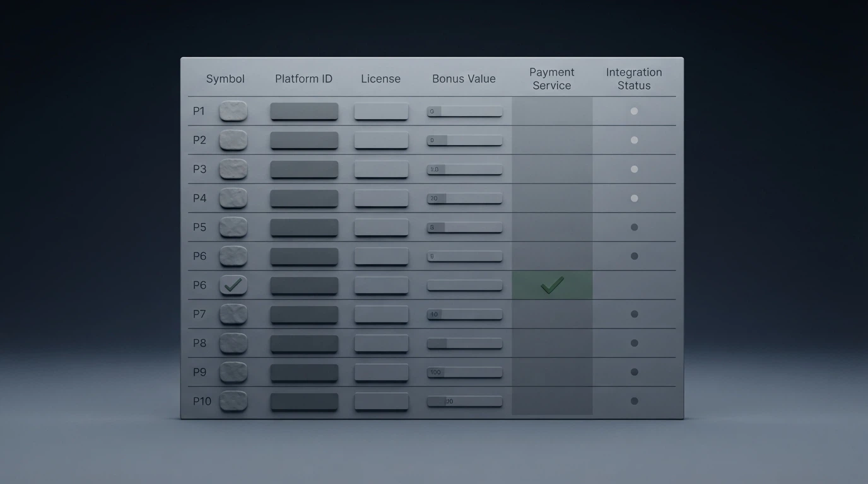The image size is (868, 484).
Task: Select the Integration Status dot for P4
Action: pyautogui.click(x=634, y=198)
